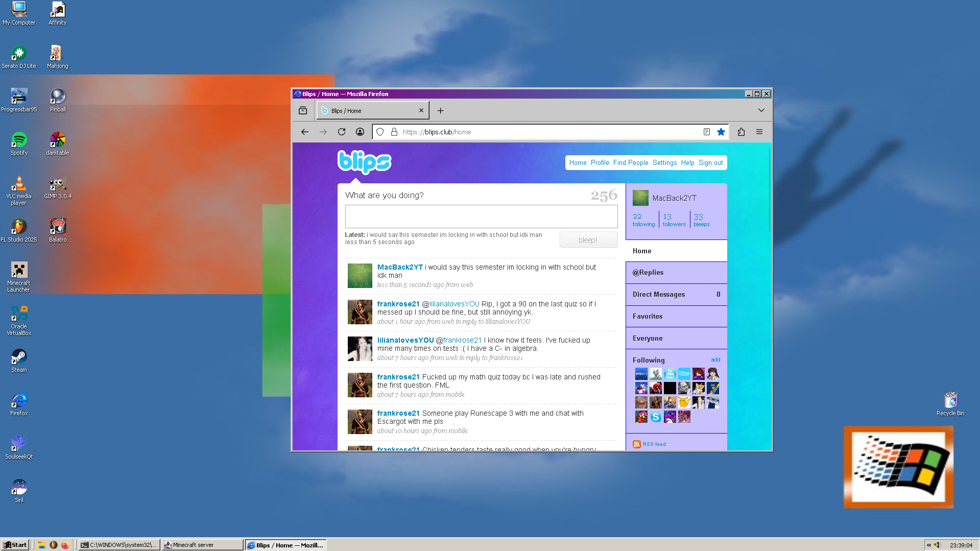
Task: Click the site padlock security icon
Action: 394,132
